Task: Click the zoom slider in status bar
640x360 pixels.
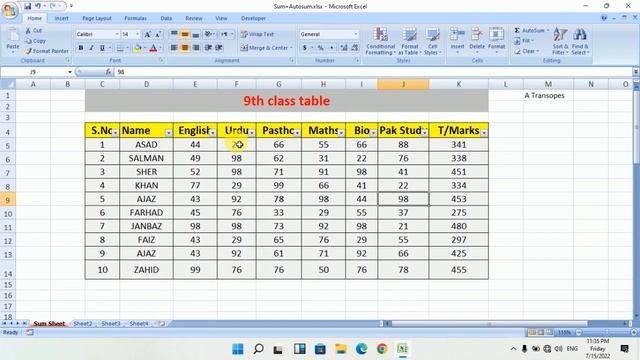Action: click(x=606, y=333)
